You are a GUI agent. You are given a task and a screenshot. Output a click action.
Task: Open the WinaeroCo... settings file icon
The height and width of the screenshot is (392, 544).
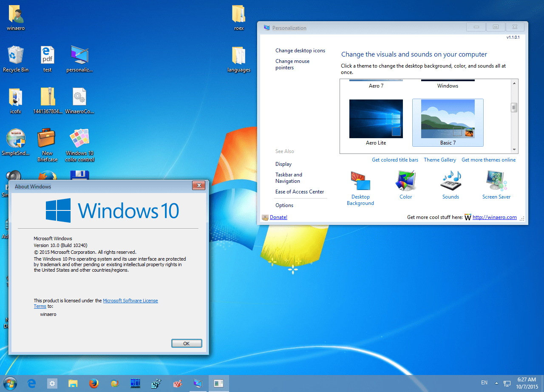coord(79,97)
